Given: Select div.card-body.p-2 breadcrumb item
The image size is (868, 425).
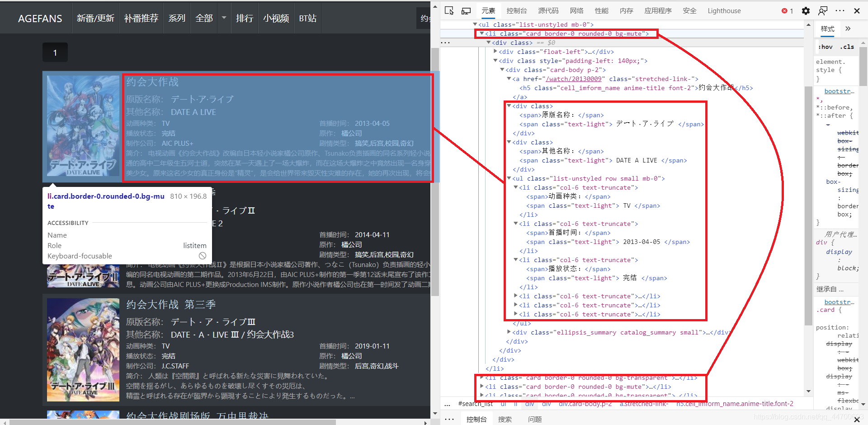Looking at the screenshot, I should coord(585,404).
